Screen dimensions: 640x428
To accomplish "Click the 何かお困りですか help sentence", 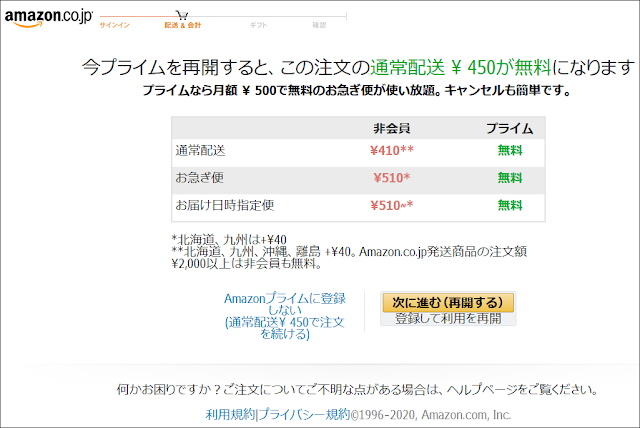I will click(x=357, y=390).
